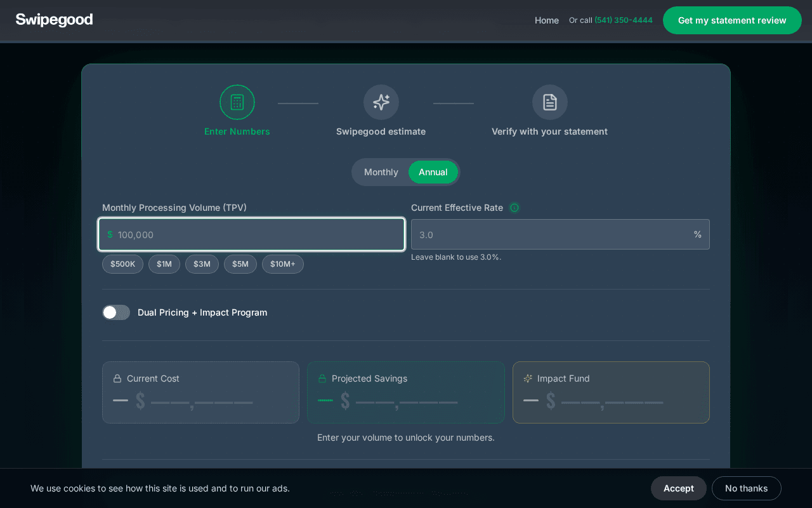Screen dimensions: 812x508
Task: Accept the cookies banner
Action: 679,488
